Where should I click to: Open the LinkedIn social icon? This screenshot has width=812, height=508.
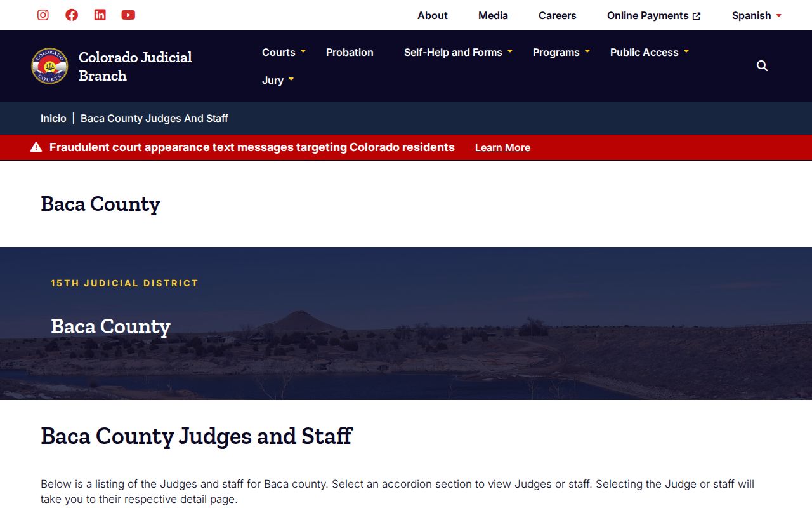100,15
